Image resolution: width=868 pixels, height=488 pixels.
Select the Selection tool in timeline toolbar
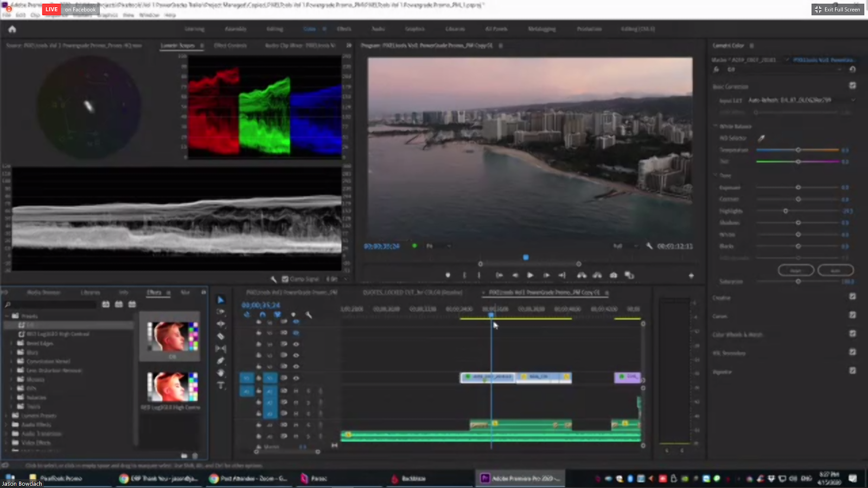[220, 300]
